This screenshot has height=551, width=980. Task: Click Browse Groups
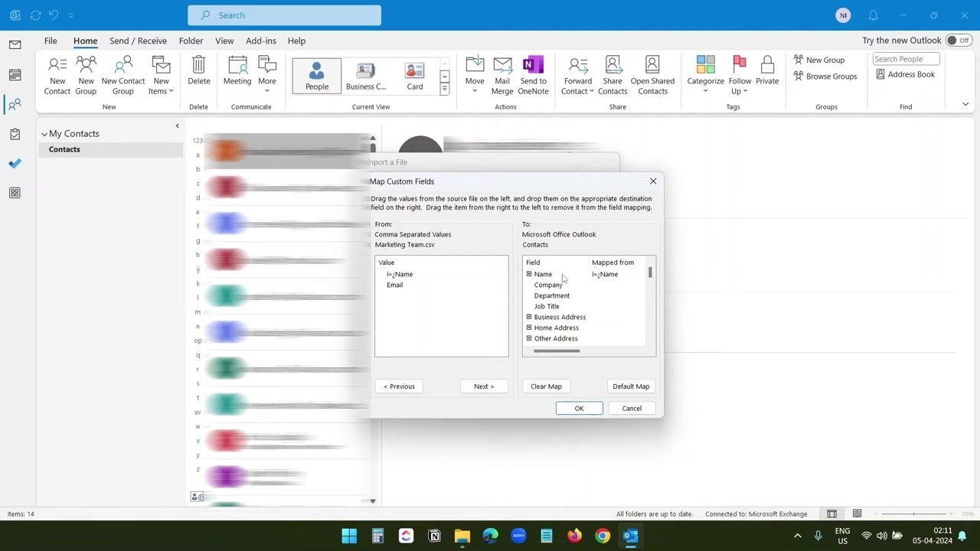825,76
